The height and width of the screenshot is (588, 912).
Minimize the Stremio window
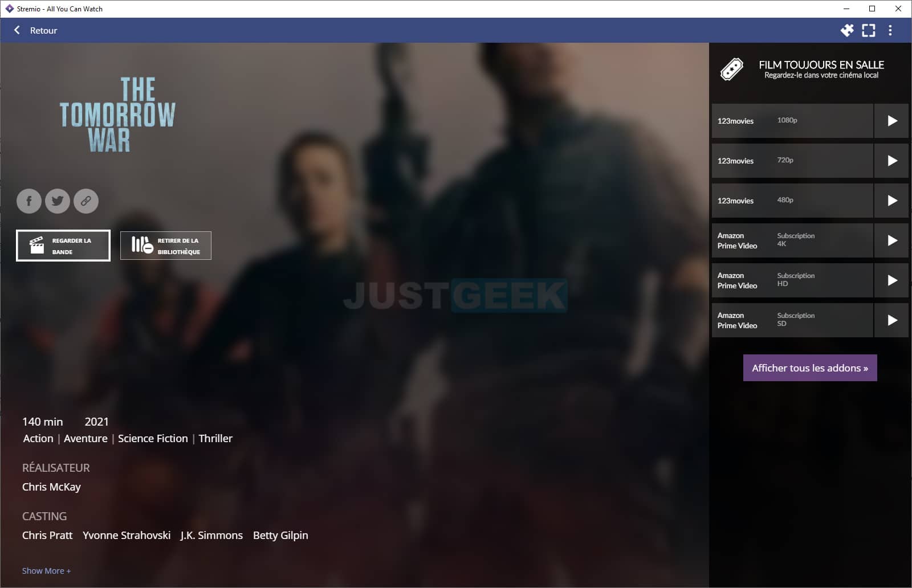point(846,9)
